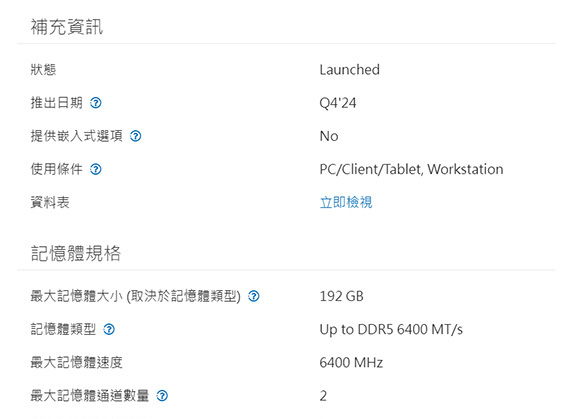This screenshot has height=419, width=570.
Task: Open help icon next to 推出日期
Action: tap(96, 103)
